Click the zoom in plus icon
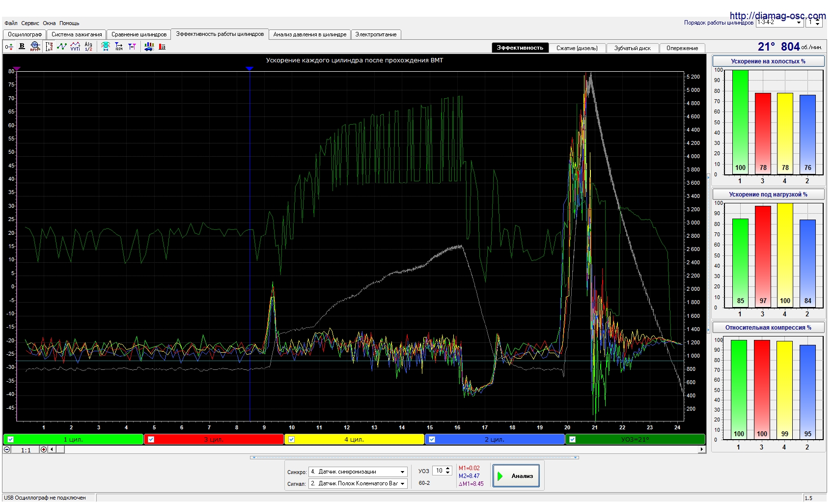This screenshot has width=833, height=504. click(x=44, y=449)
